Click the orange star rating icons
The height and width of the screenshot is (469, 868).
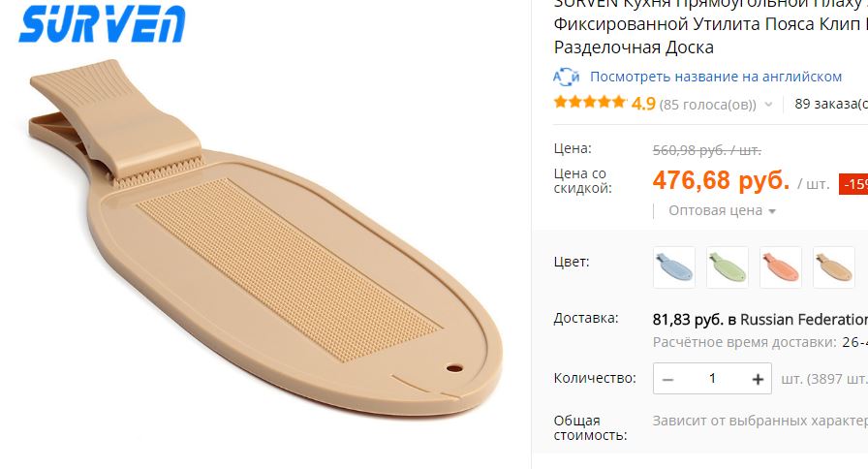tap(590, 103)
